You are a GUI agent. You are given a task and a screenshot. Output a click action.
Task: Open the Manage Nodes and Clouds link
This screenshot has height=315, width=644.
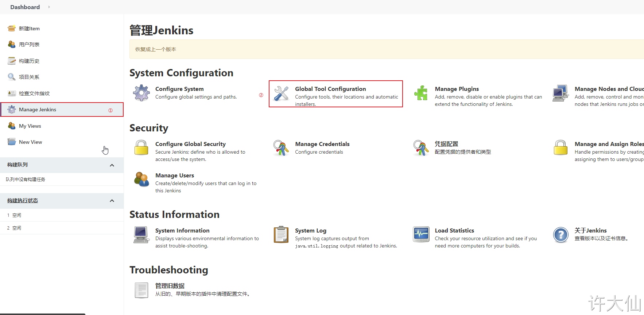click(609, 89)
